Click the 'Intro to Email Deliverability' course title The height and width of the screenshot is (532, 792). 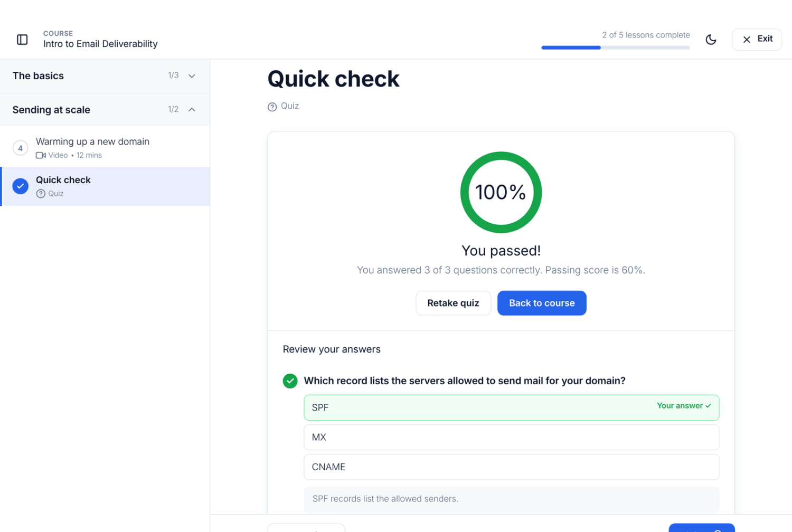pos(100,44)
